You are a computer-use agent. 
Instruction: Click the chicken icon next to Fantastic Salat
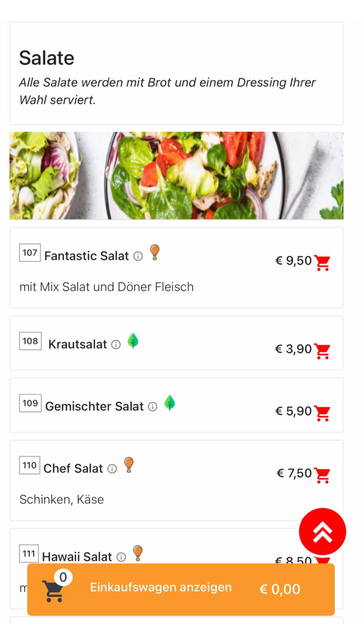coord(155,252)
